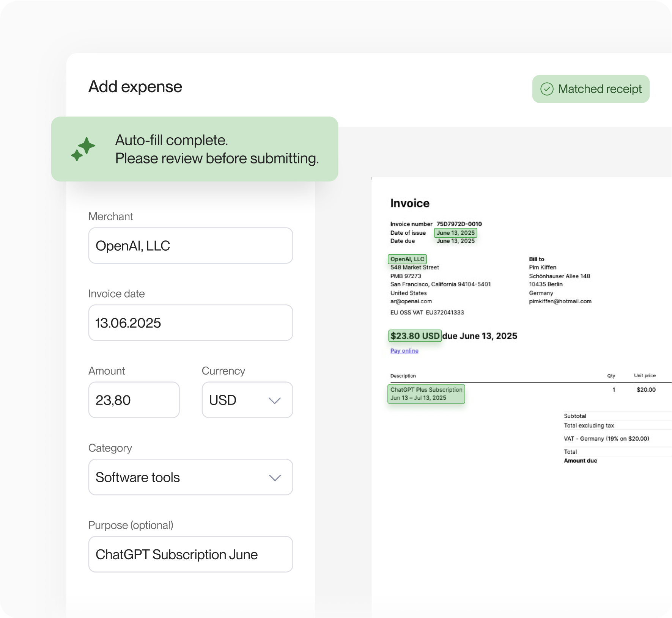This screenshot has height=618, width=672.
Task: Click the ar@openai.com email on the invoice
Action: [411, 301]
